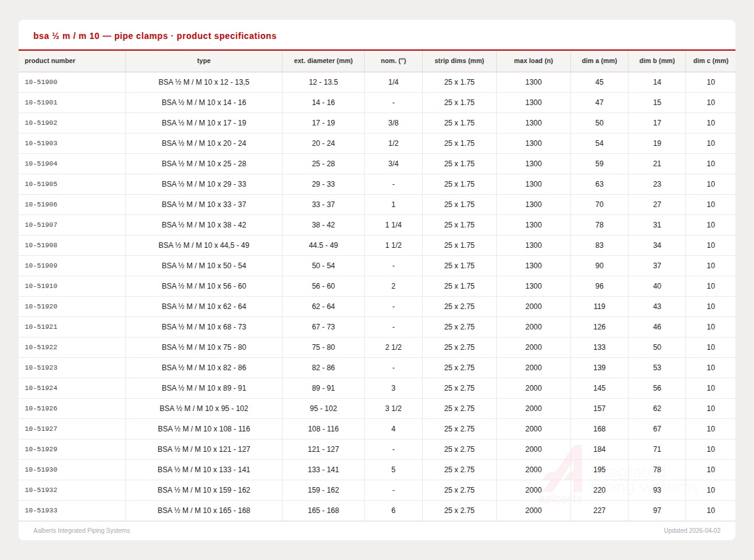Viewport: 754px width, 560px height.
Task: Click the 'dim c (mm)' column header
Action: coord(710,61)
